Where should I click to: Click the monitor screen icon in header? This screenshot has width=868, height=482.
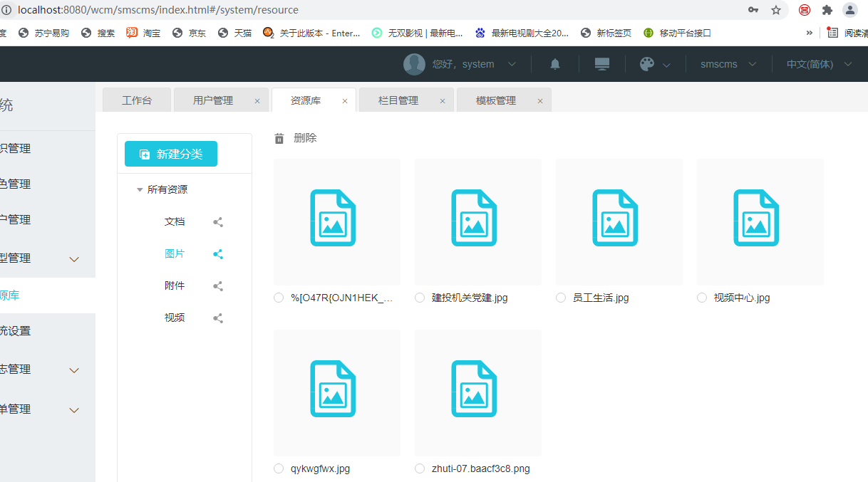pos(602,64)
